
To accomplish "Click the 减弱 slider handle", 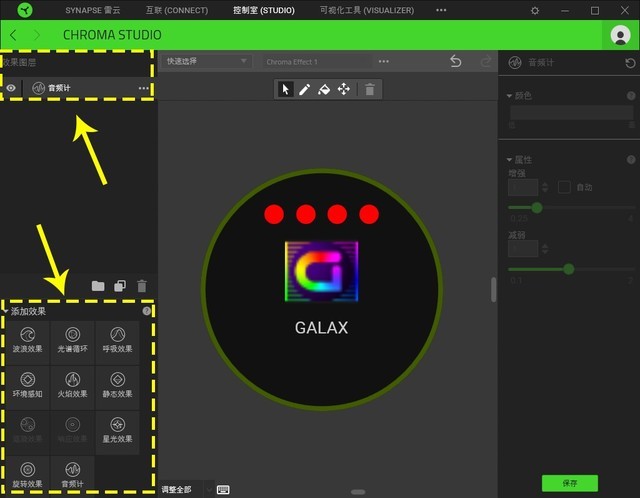I will [x=569, y=269].
